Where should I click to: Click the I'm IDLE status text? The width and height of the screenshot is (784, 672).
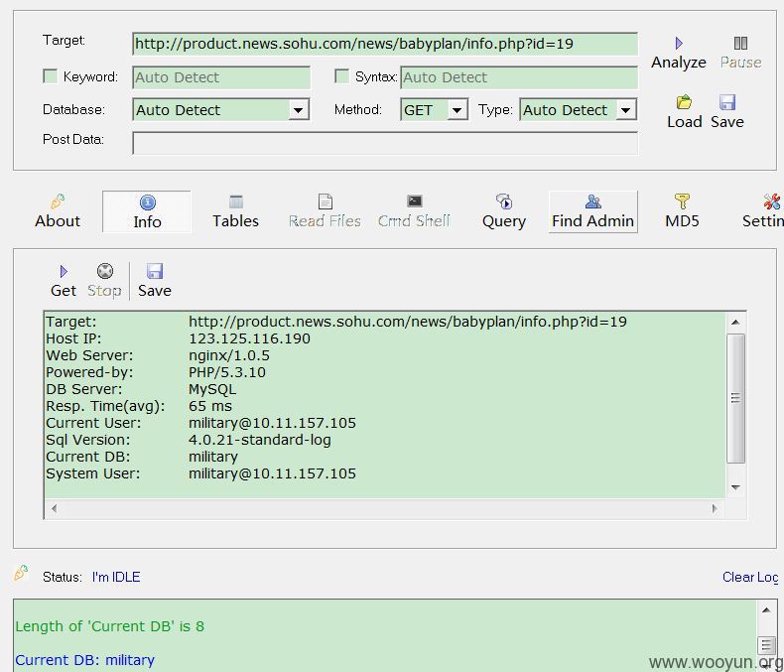116,577
